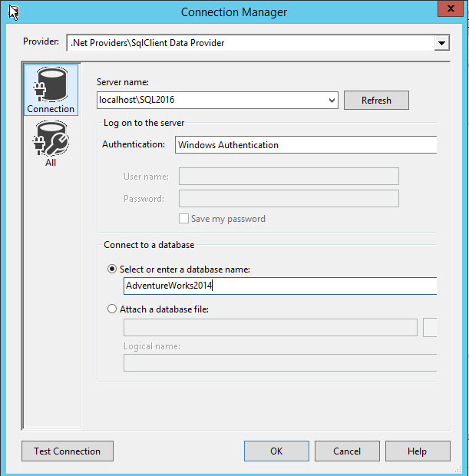Expand the Server name dropdown chevron
Image resolution: width=469 pixels, height=476 pixels.
click(x=332, y=100)
